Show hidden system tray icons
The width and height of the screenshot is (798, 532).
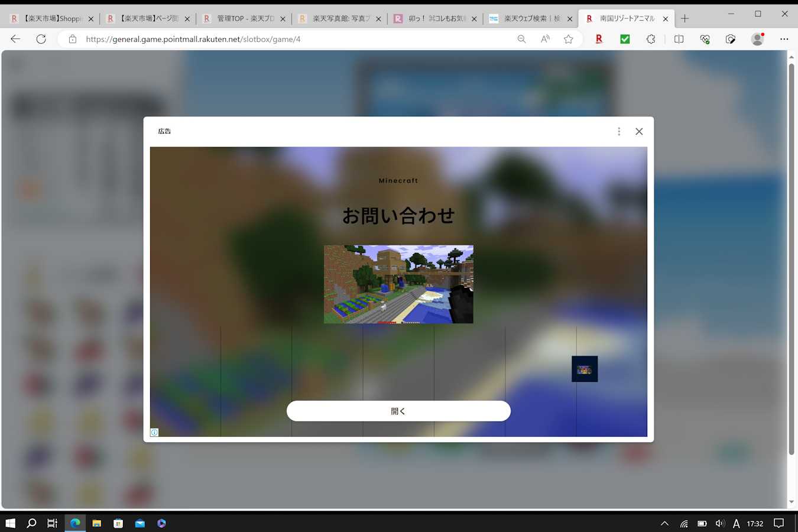(x=664, y=523)
